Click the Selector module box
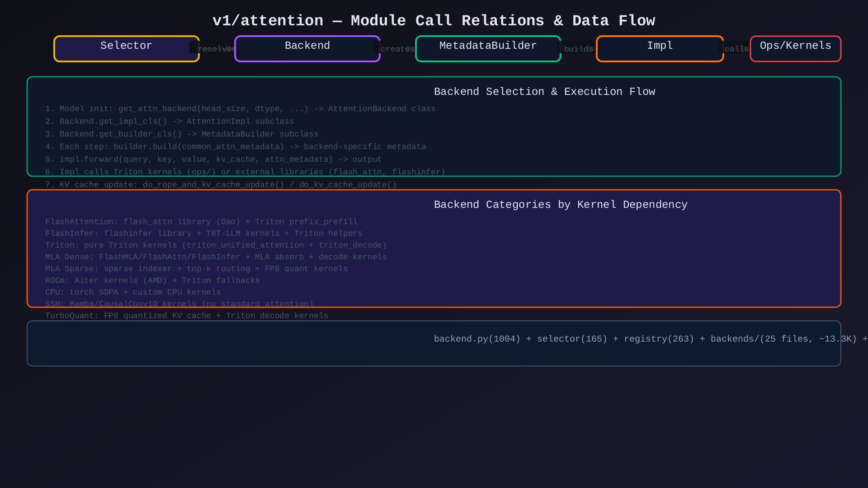 [126, 49]
